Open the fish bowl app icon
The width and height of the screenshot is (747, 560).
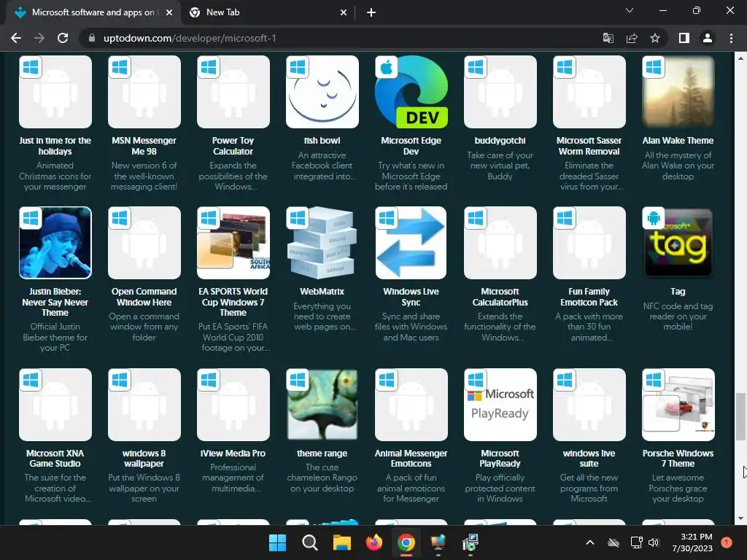point(322,92)
